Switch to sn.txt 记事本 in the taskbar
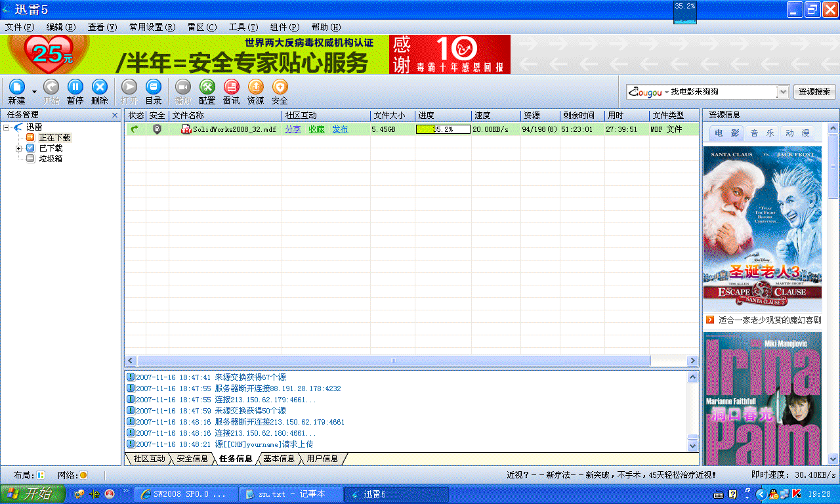840x504 pixels. pos(291,494)
